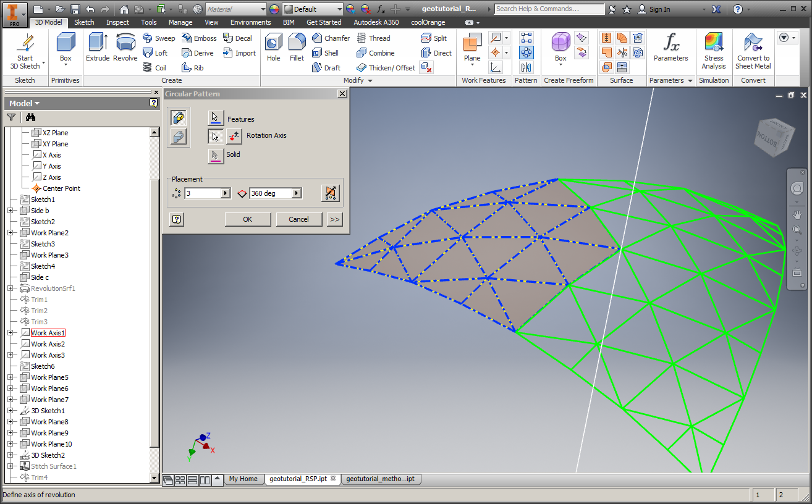Expand the Side b node
Viewport: 812px width, 504px height.
[x=11, y=211]
